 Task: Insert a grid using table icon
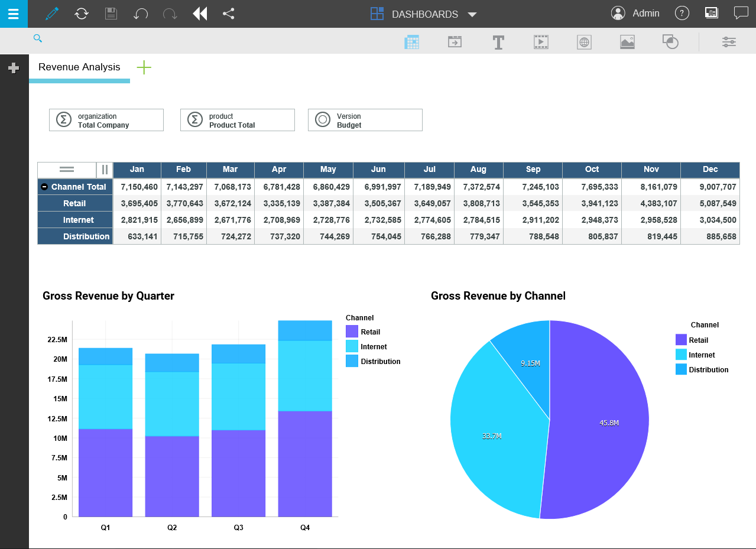[411, 42]
